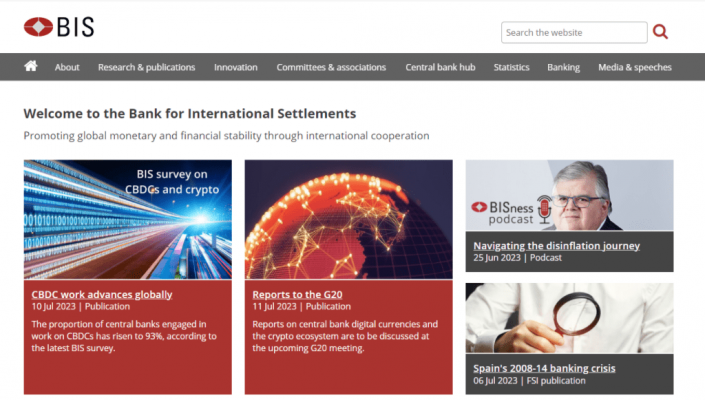Select Innovation in navigation bar

point(235,67)
